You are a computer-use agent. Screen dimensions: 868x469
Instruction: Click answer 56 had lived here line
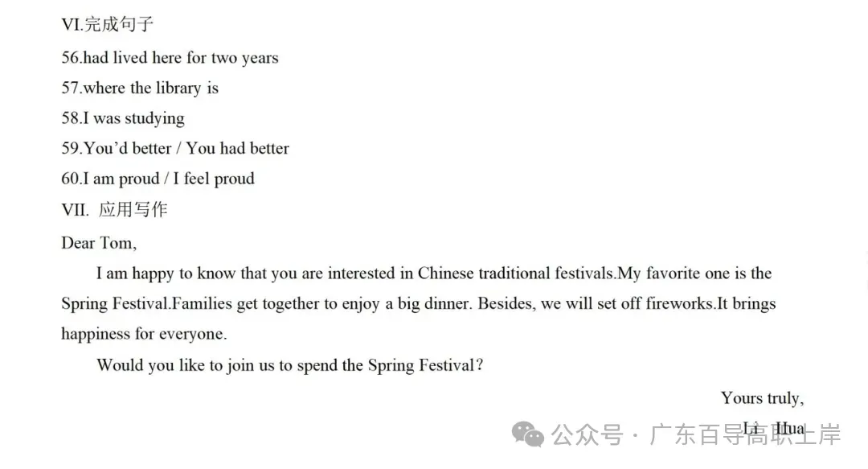(170, 58)
